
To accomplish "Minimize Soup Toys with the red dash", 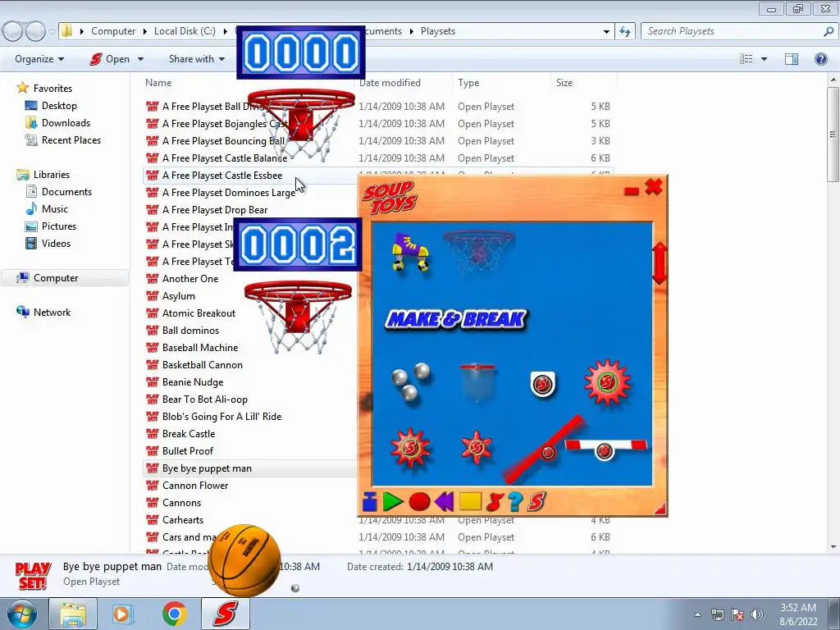I will coord(632,190).
